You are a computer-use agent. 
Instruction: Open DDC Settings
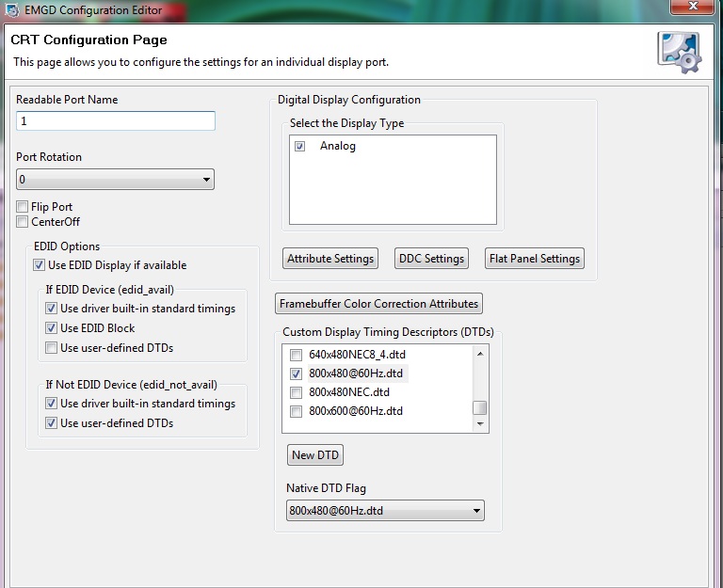click(431, 259)
